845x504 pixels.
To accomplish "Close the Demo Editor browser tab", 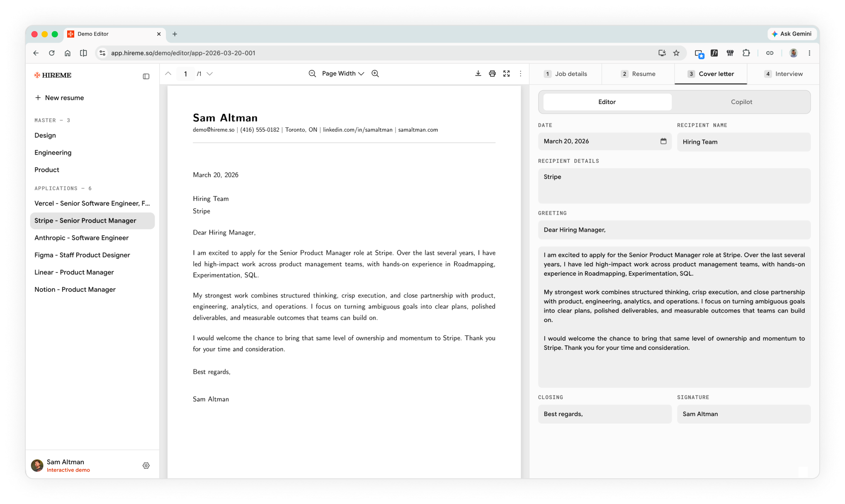I will pos(159,34).
